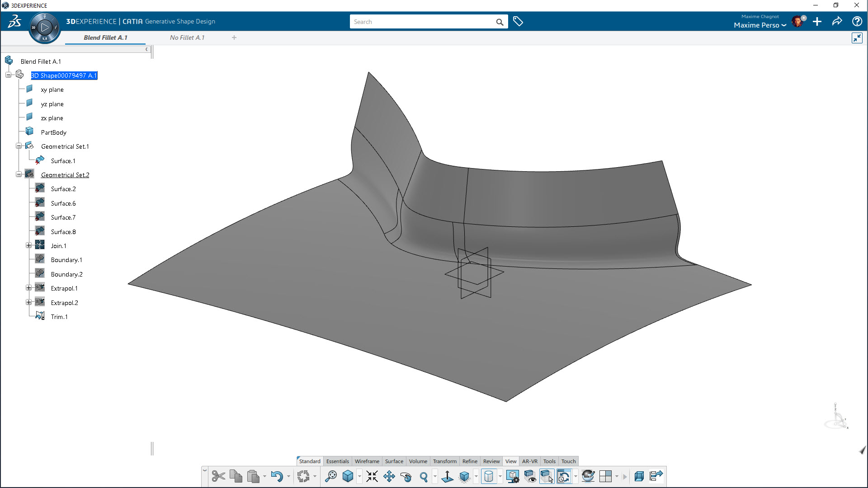Click the Cut scissors icon

218,476
